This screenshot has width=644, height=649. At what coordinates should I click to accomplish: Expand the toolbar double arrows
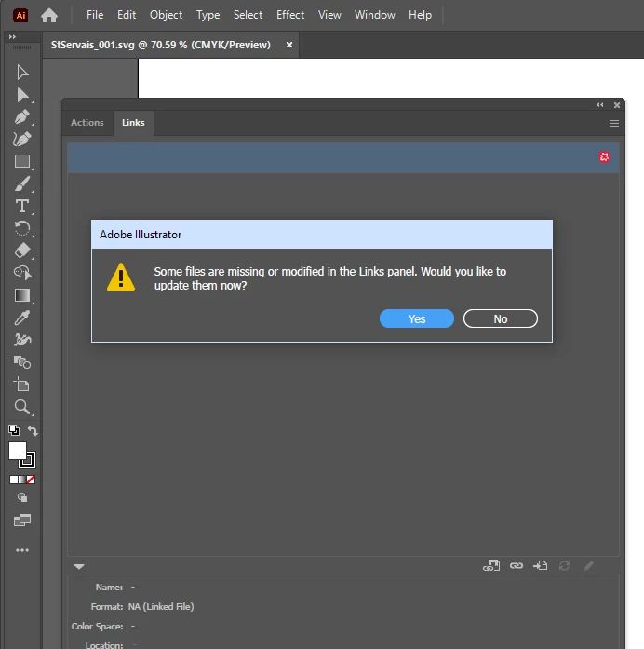pos(12,37)
